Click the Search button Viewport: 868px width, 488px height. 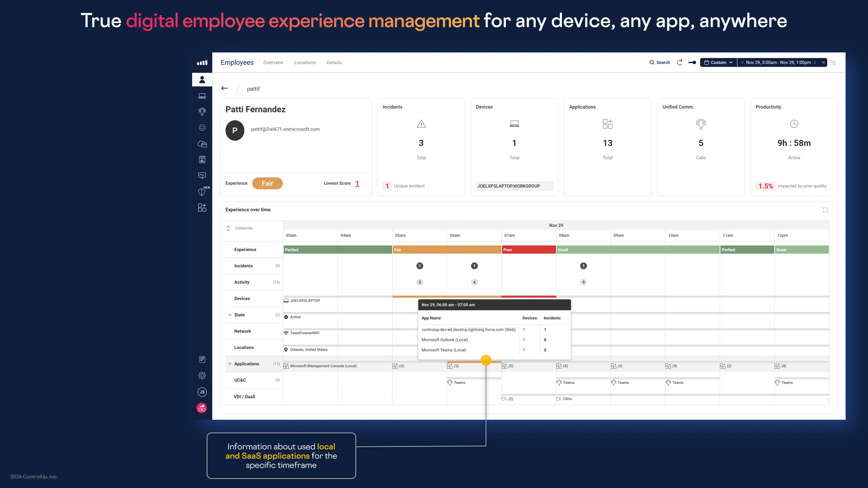click(x=659, y=62)
